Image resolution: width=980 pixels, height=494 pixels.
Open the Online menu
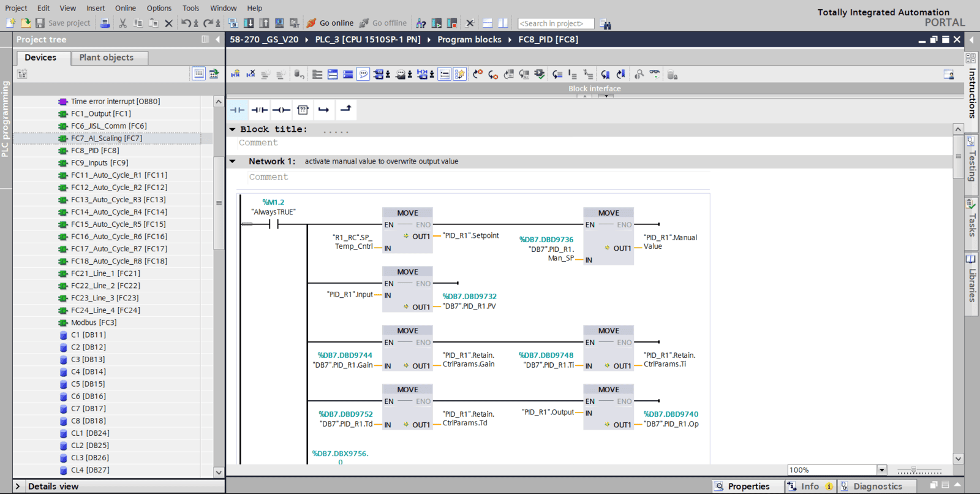(x=125, y=8)
